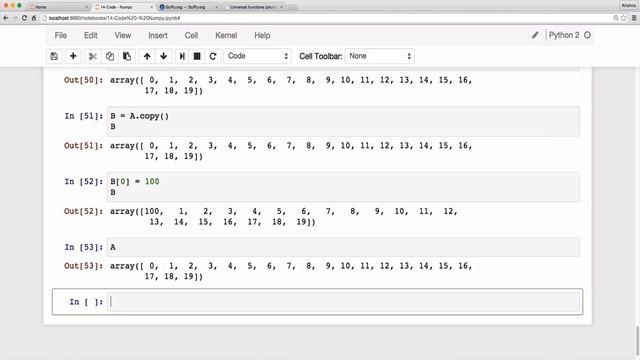Screen dimensions: 640x360
Task: Open the File menu
Action: (61, 36)
